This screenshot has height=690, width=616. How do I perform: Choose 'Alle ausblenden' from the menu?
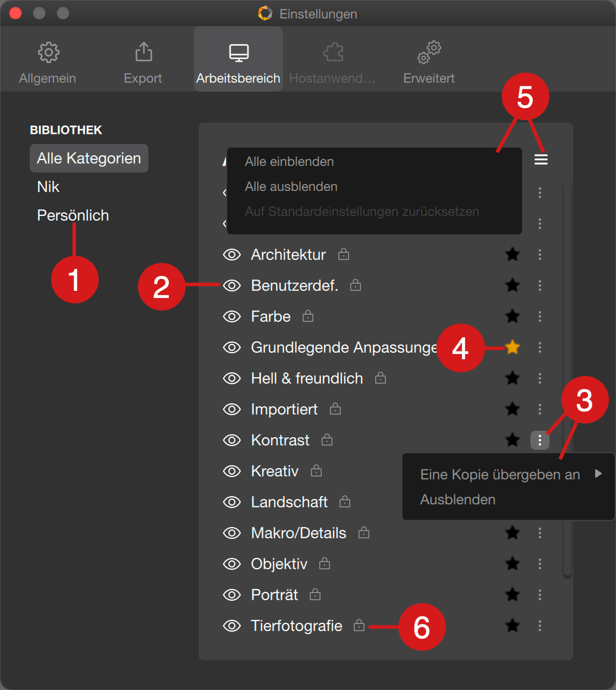coord(291,187)
